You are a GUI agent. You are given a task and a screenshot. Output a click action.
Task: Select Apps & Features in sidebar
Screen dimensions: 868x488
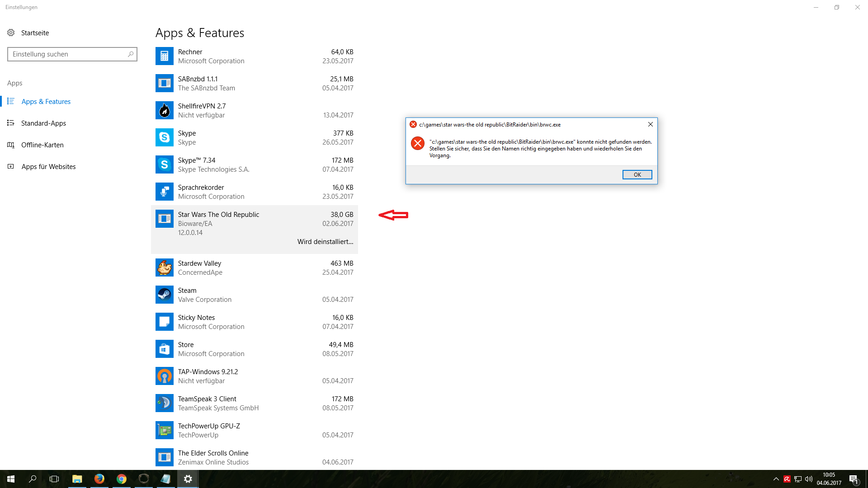46,101
